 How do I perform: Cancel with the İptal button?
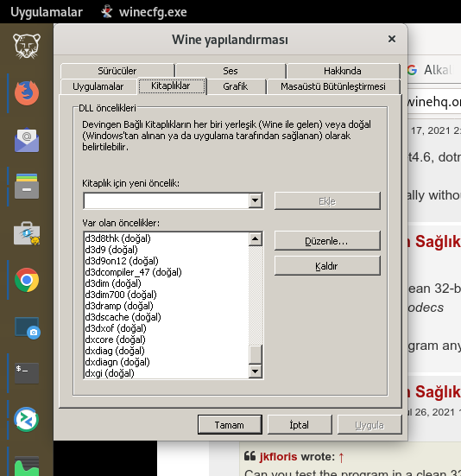coord(300,425)
